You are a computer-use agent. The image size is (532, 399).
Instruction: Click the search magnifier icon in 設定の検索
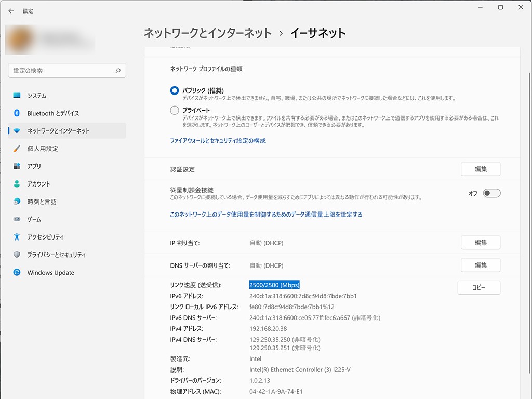point(118,71)
